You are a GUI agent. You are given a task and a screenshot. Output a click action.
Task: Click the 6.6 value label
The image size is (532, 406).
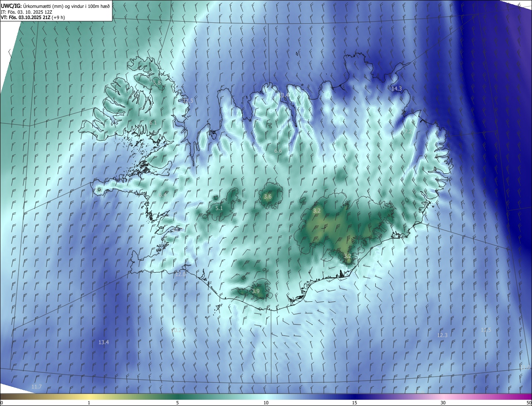[278, 151]
